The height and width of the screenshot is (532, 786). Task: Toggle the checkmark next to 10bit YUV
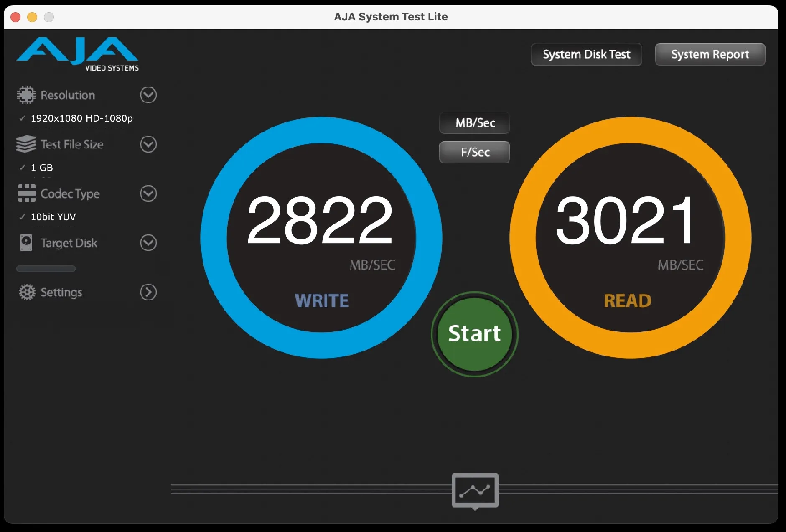(x=22, y=217)
